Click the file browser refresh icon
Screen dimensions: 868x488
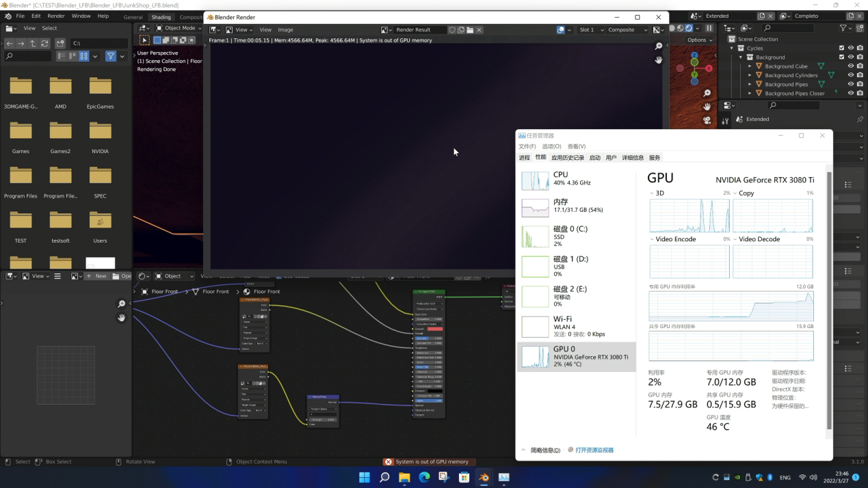(44, 43)
